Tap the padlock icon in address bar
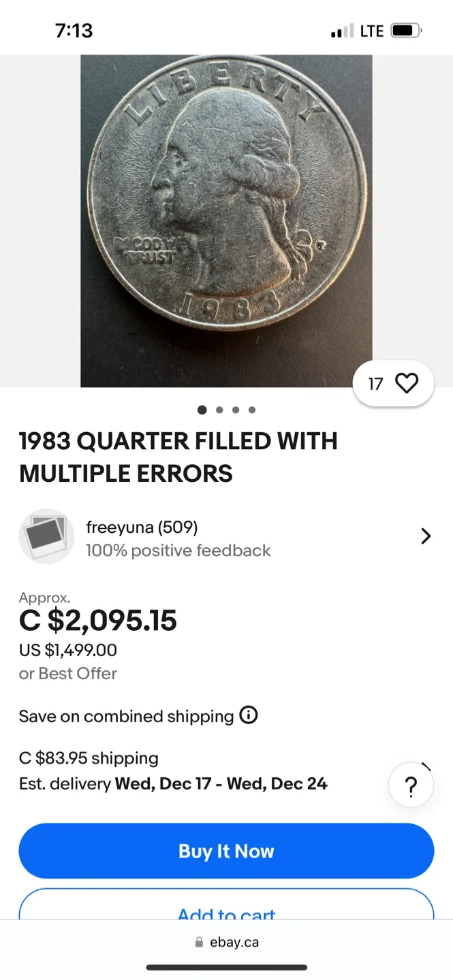This screenshot has width=453, height=980. click(x=198, y=941)
